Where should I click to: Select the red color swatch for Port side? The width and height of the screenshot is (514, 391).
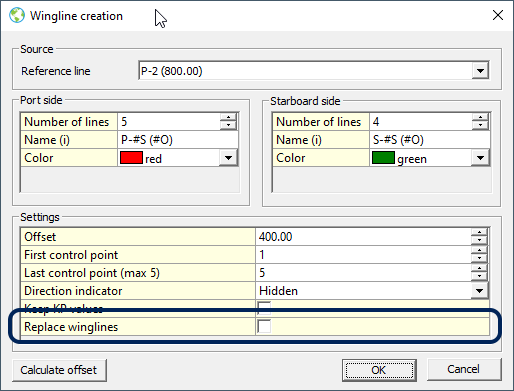point(131,158)
